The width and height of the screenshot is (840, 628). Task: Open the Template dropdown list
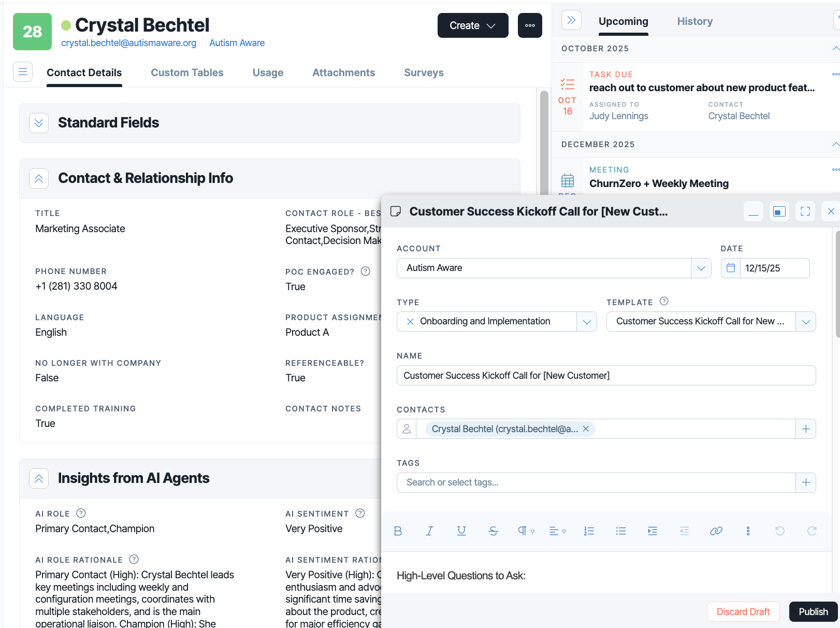click(x=806, y=321)
